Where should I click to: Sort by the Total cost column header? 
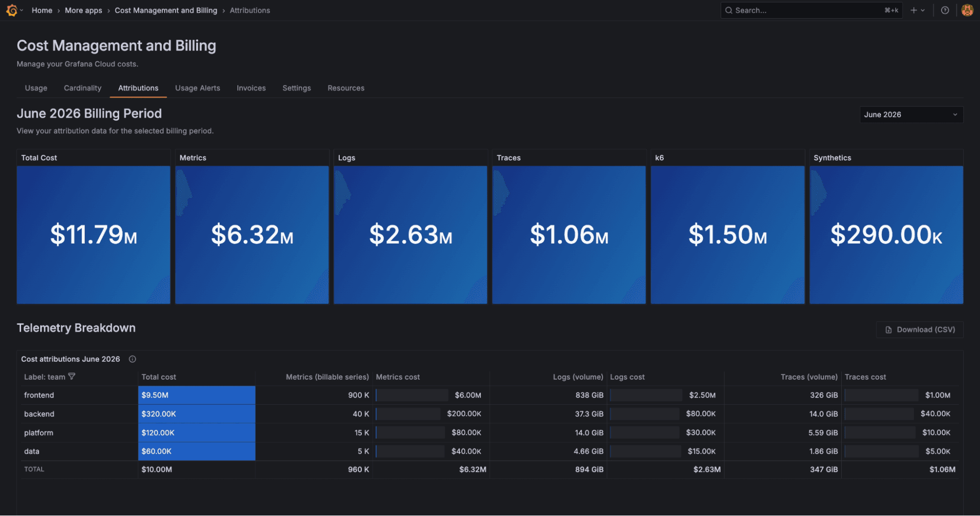coord(159,377)
